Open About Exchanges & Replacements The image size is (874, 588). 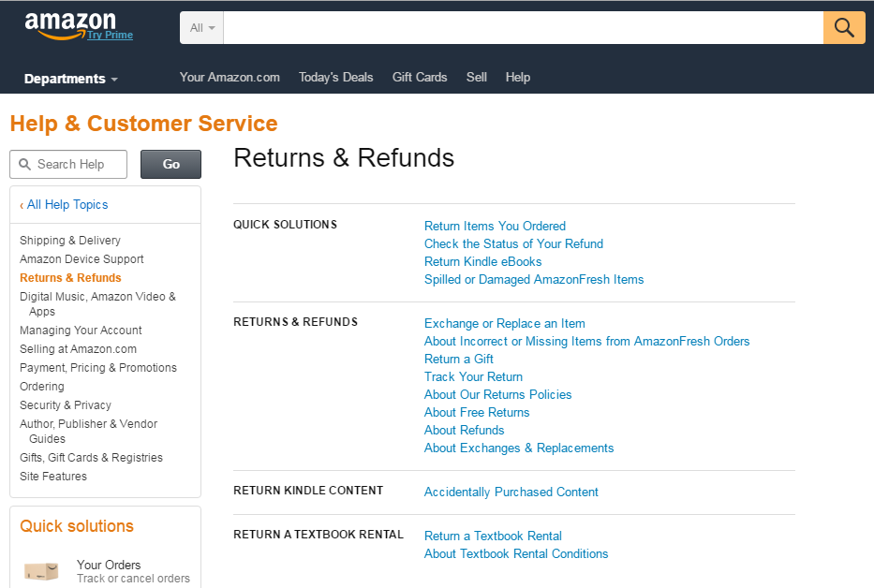point(519,448)
